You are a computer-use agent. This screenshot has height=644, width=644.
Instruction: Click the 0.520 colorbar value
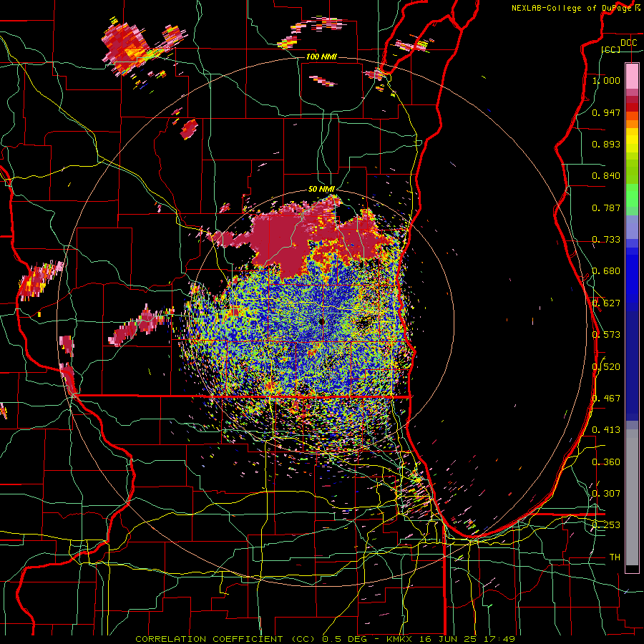point(606,367)
